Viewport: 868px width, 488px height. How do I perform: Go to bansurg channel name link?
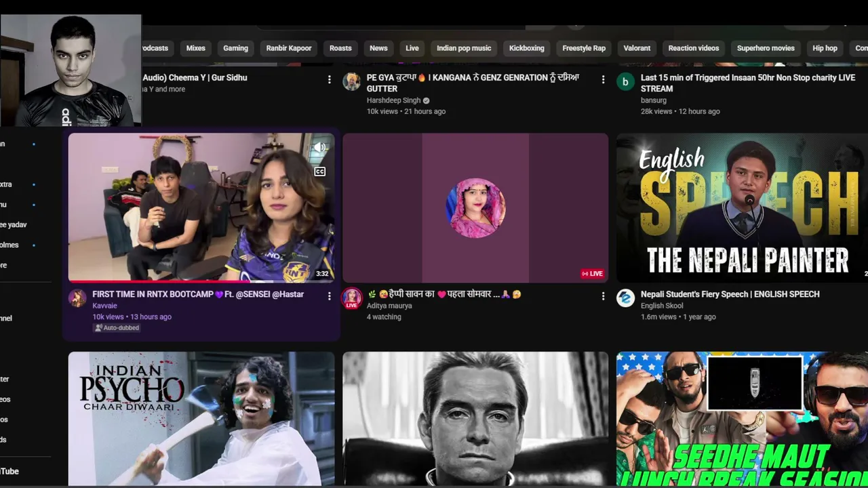coord(654,100)
